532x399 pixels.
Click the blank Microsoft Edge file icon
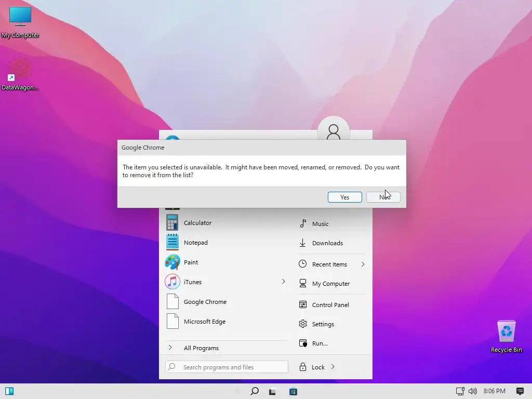click(x=172, y=321)
